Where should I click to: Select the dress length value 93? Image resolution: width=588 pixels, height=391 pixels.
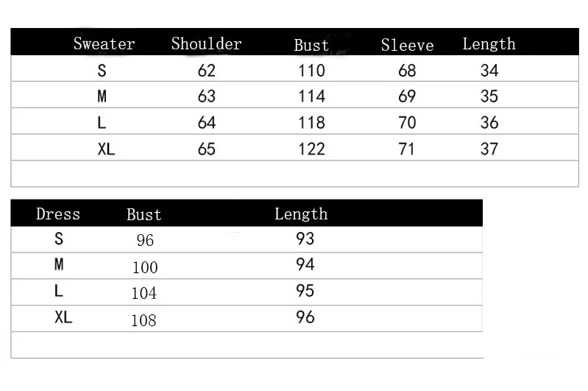tap(305, 239)
